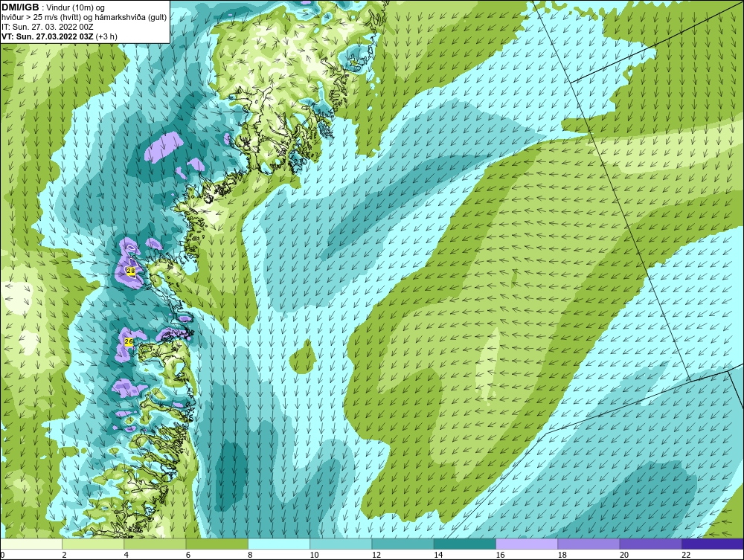Pick the 16–18 m/s lavender legend swatch
This screenshot has height=560, width=744.
(x=527, y=544)
